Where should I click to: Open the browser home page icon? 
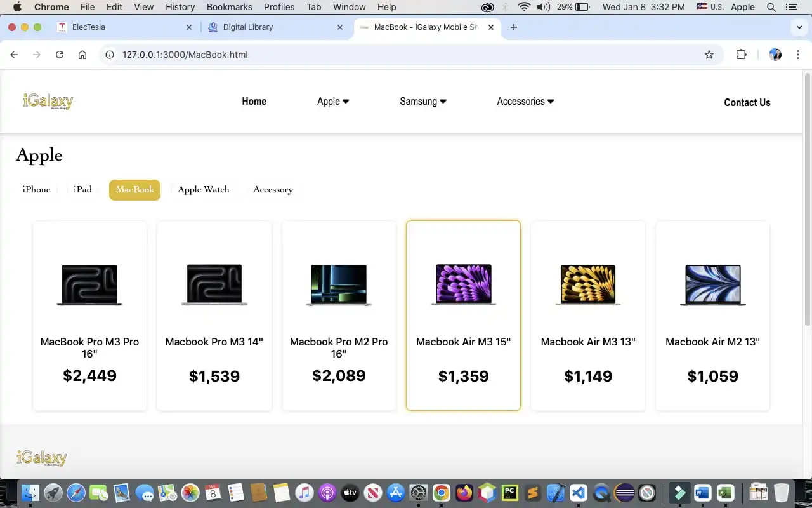click(82, 55)
